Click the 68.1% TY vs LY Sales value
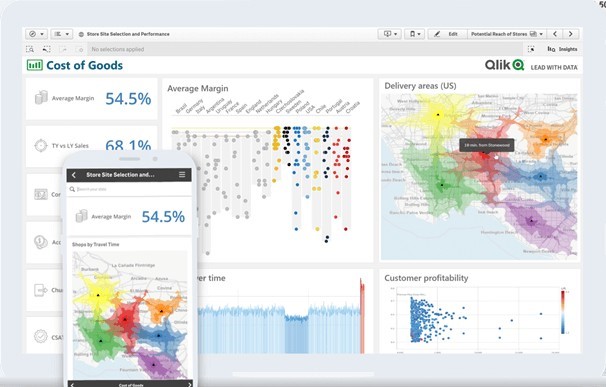The width and height of the screenshot is (606, 387). click(x=128, y=145)
